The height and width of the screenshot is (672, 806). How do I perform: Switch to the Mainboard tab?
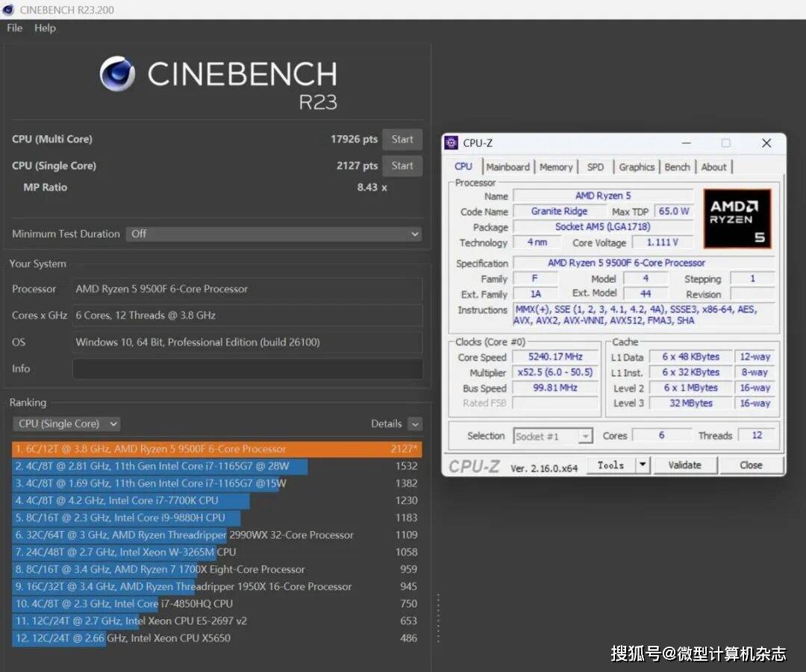tap(507, 167)
